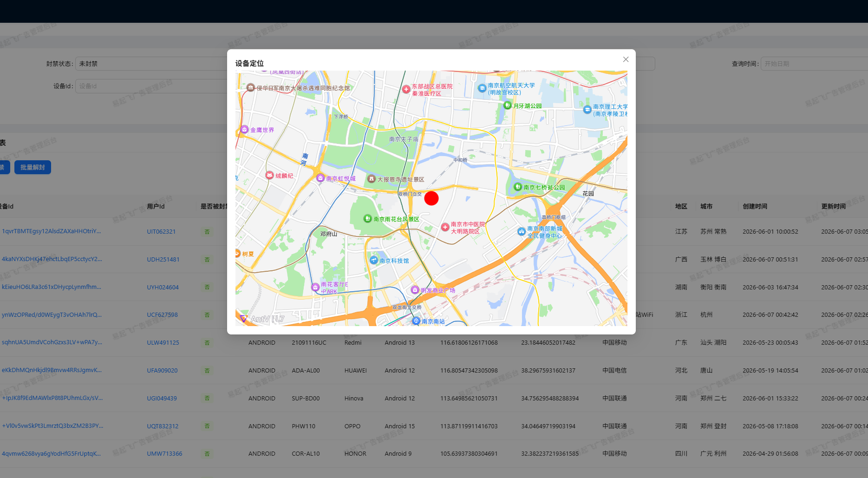The image size is (868, 478).
Task: Click the 大报恩寺遗址景区 landmark icon
Action: [x=371, y=178]
